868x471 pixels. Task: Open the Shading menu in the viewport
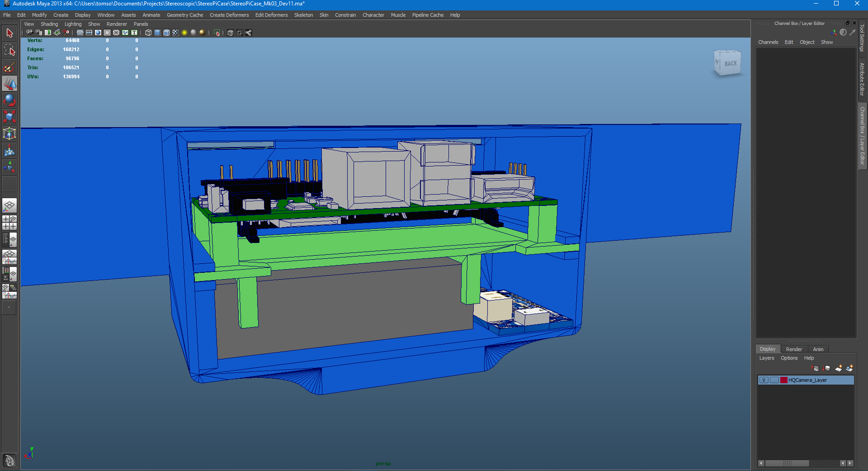(50, 24)
